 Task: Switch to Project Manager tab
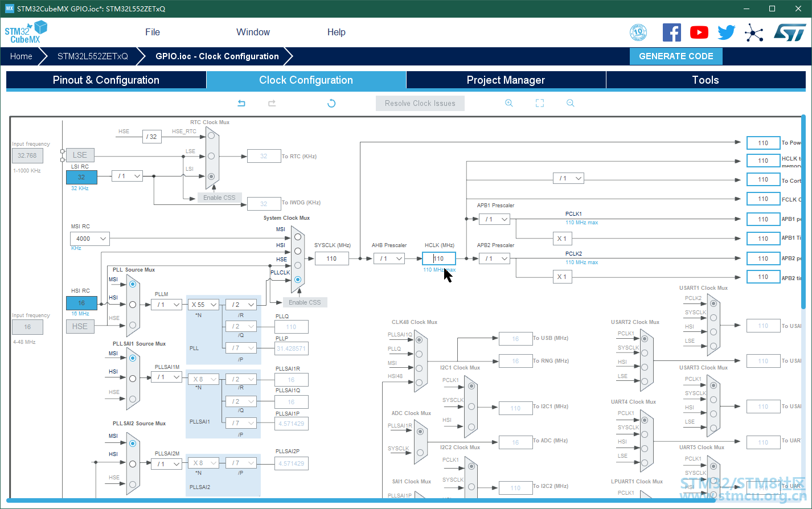506,80
